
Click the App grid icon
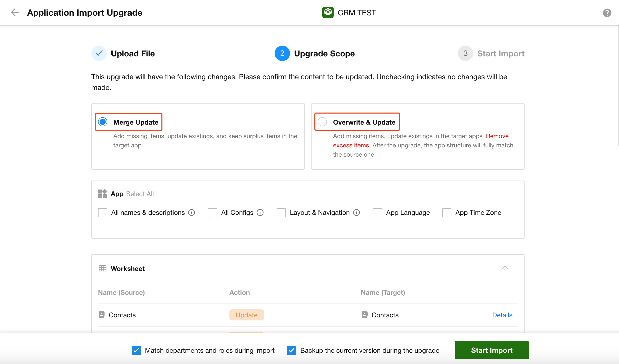(x=102, y=194)
